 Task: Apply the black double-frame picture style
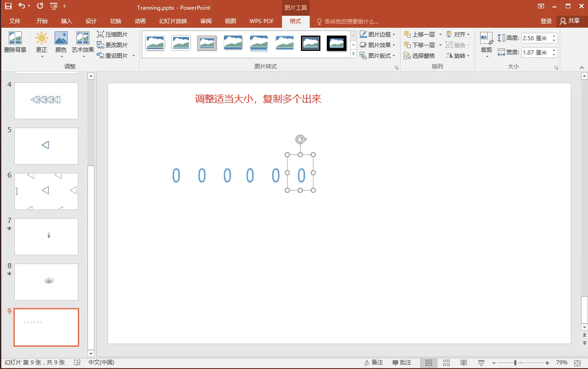point(311,43)
